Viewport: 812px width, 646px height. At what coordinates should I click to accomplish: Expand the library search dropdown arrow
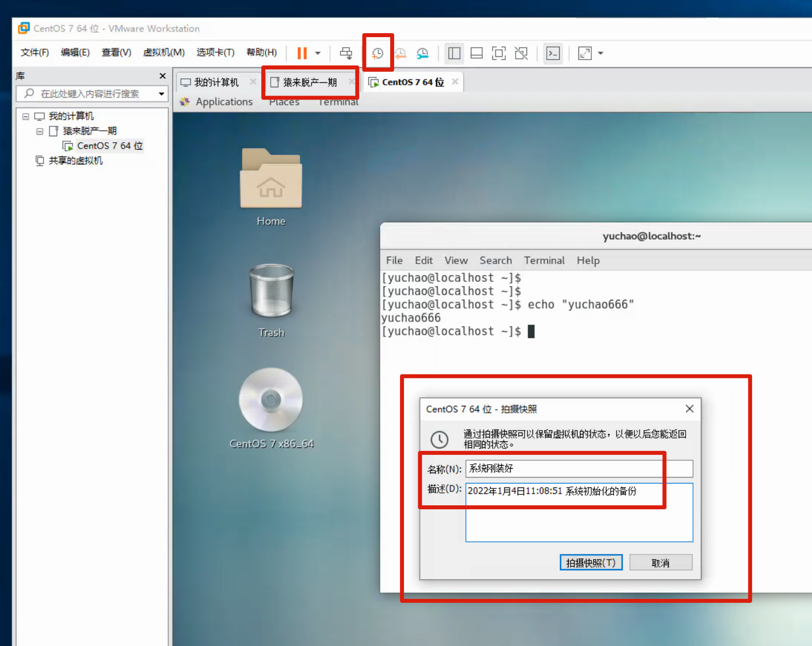(162, 94)
